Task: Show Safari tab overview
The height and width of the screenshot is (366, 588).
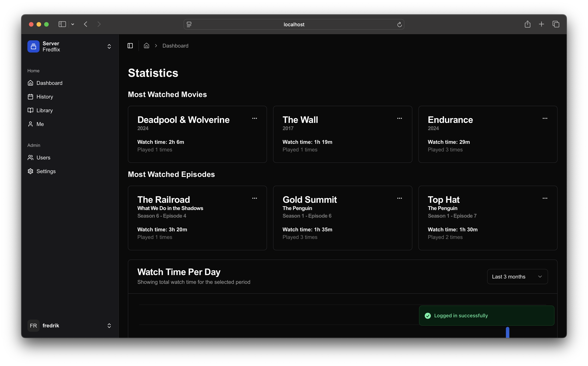Action: click(x=556, y=24)
